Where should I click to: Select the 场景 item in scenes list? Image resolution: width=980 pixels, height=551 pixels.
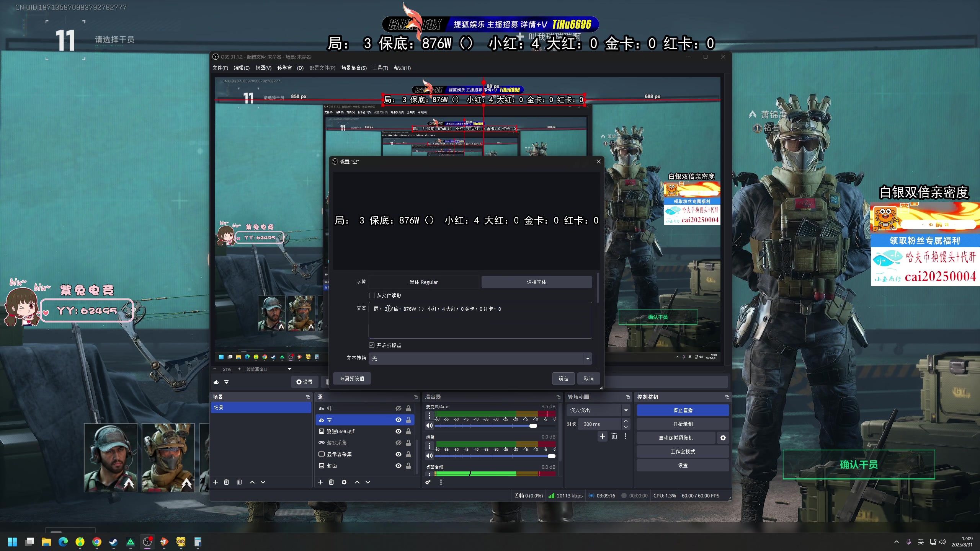[261, 408]
